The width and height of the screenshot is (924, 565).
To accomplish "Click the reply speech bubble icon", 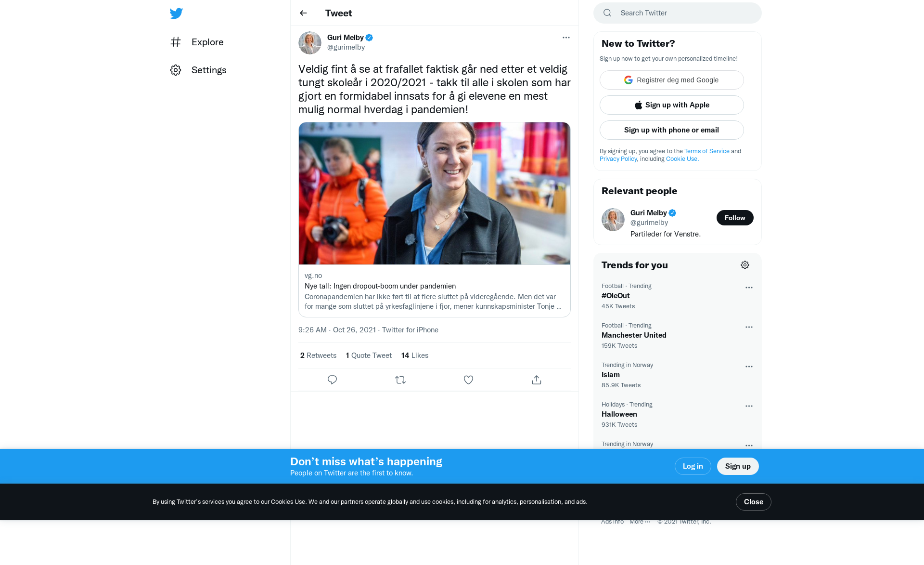I will point(332,380).
